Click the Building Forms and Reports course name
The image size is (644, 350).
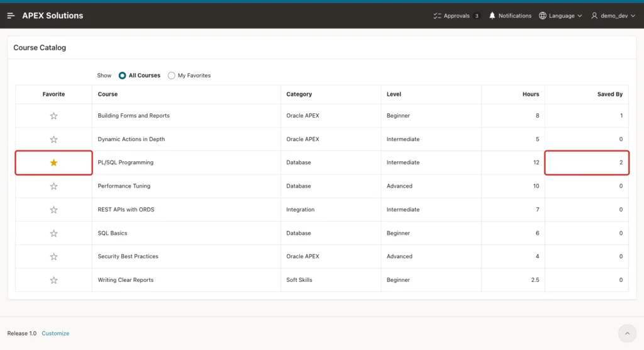133,116
